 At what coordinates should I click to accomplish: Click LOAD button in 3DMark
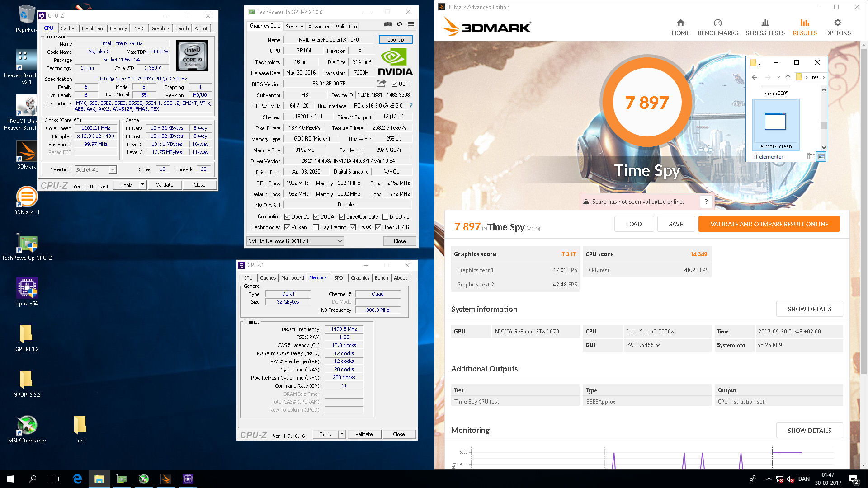click(x=634, y=224)
